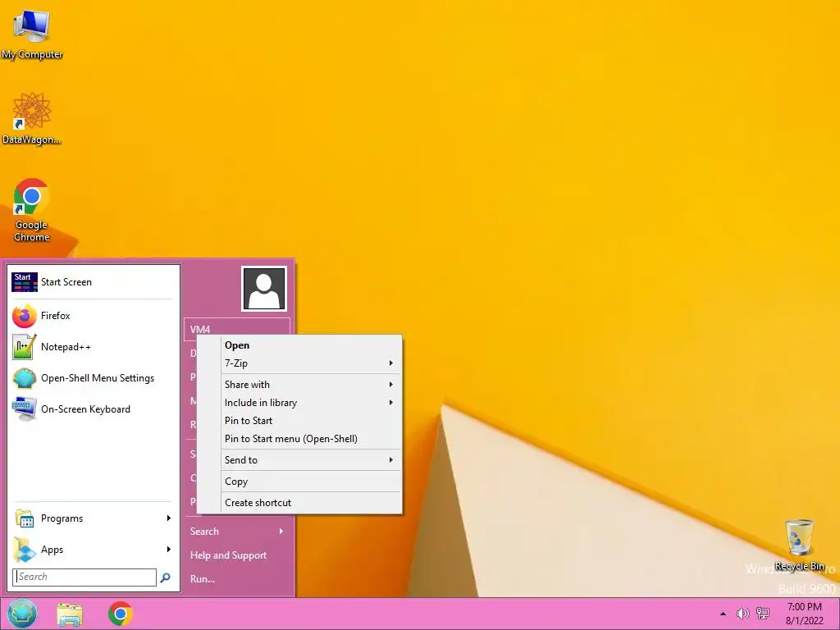The width and height of the screenshot is (840, 630).
Task: Click the Start Screen icon in menu
Action: (x=25, y=282)
